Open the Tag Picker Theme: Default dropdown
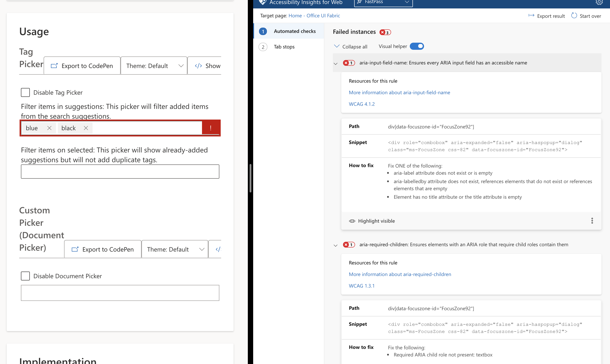610x364 pixels. 154,66
